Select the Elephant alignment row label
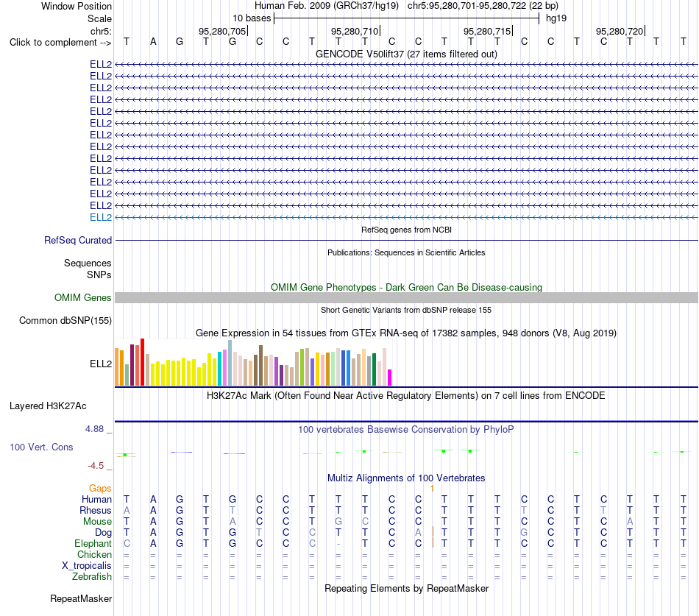This screenshot has height=616, width=699. [93, 543]
